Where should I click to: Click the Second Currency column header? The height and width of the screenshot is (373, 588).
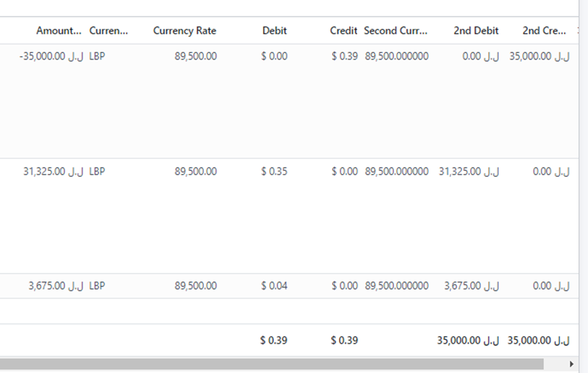pyautogui.click(x=396, y=31)
